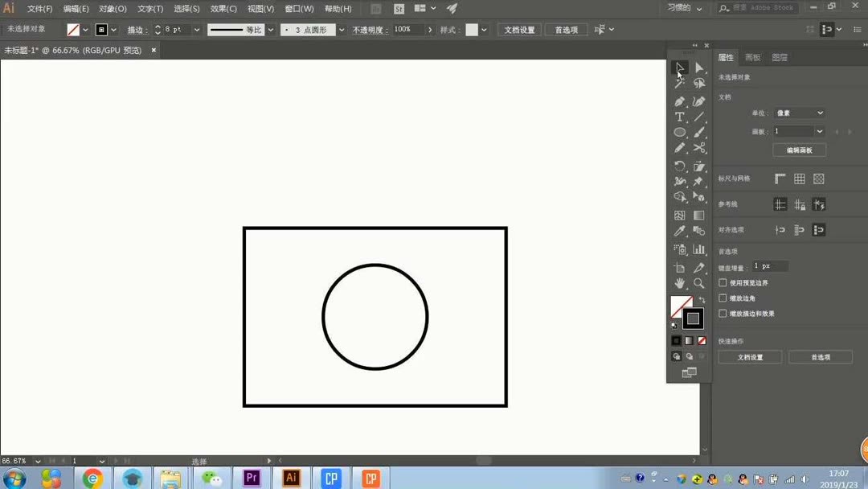The width and height of the screenshot is (868, 489).
Task: Activate the Pen tool
Action: click(x=679, y=100)
